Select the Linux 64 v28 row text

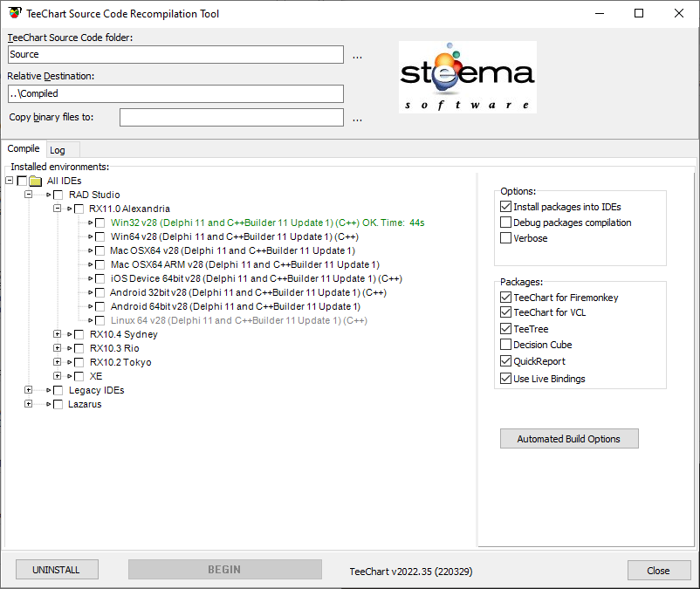[x=239, y=320]
